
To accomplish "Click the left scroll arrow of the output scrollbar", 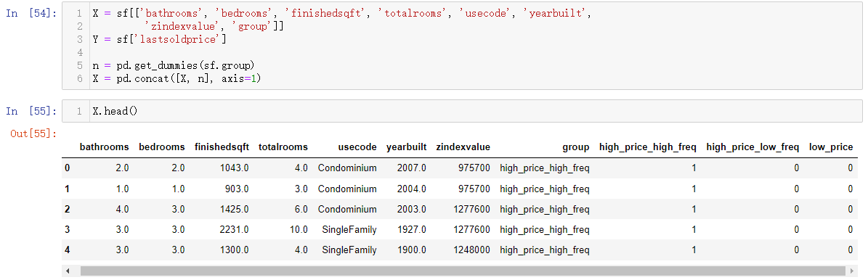I will coord(68,271).
